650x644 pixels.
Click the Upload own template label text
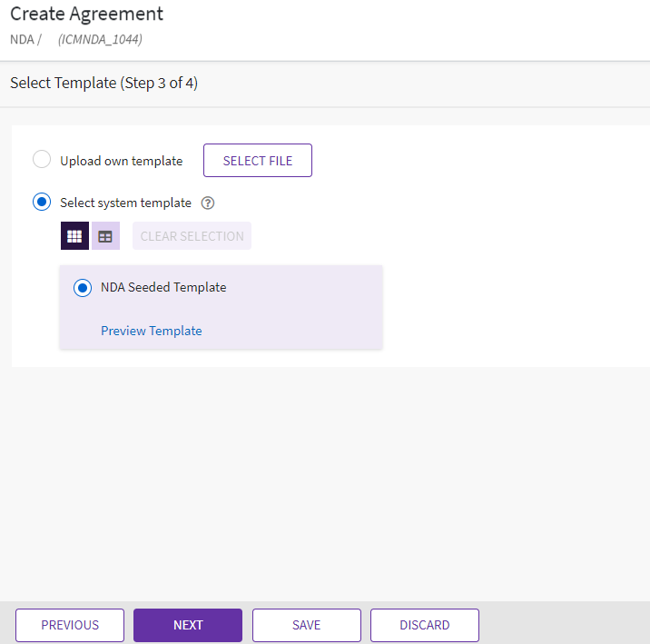(x=121, y=161)
